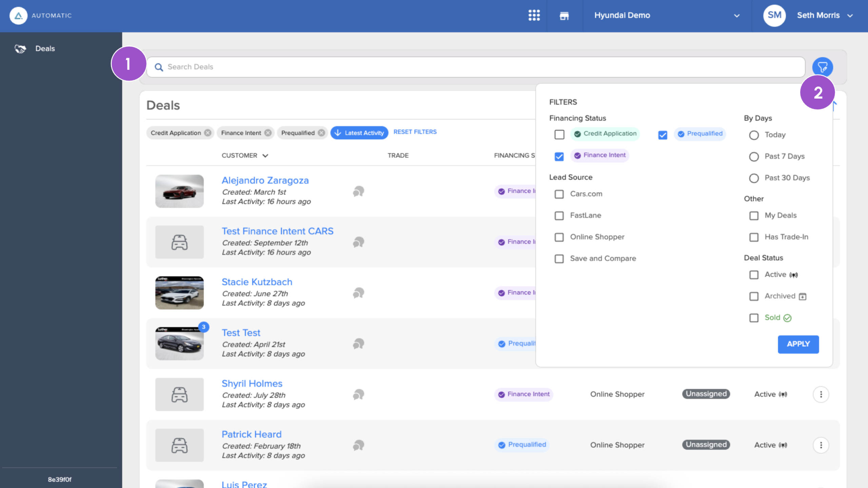
Task: Click Stacie Kutzbach's white car thumbnail
Action: [x=179, y=293]
